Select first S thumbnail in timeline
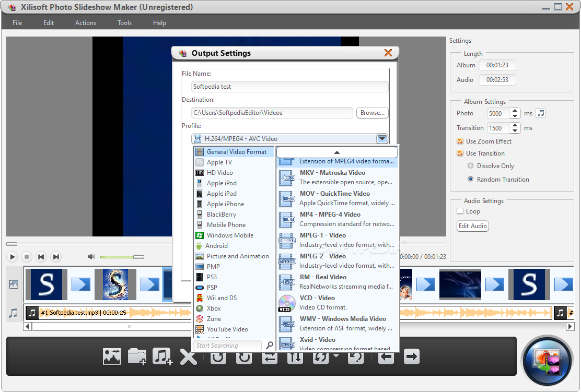581x392 pixels. (x=47, y=284)
